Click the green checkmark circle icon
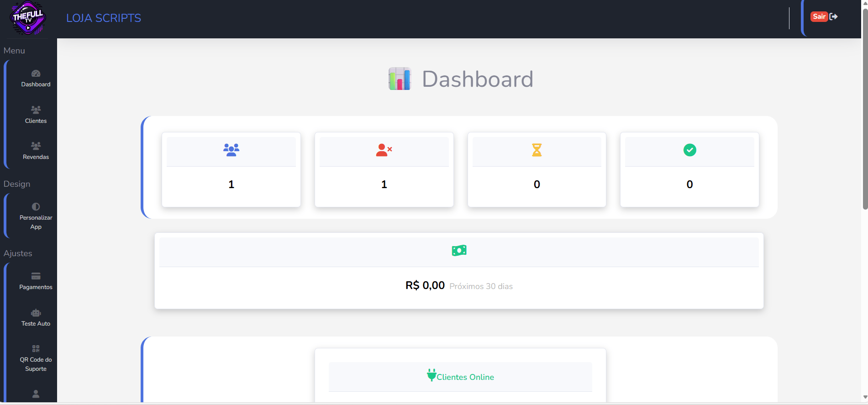This screenshot has width=868, height=405. [x=690, y=150]
